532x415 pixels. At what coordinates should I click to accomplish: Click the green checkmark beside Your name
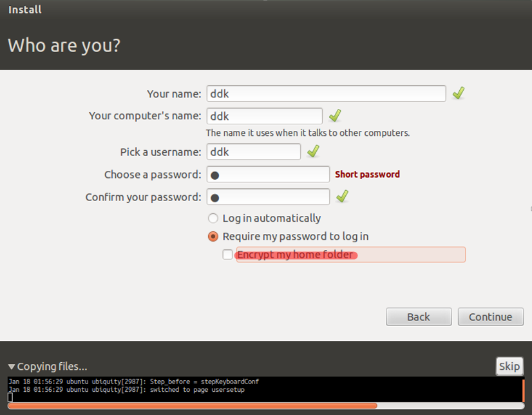coord(458,93)
